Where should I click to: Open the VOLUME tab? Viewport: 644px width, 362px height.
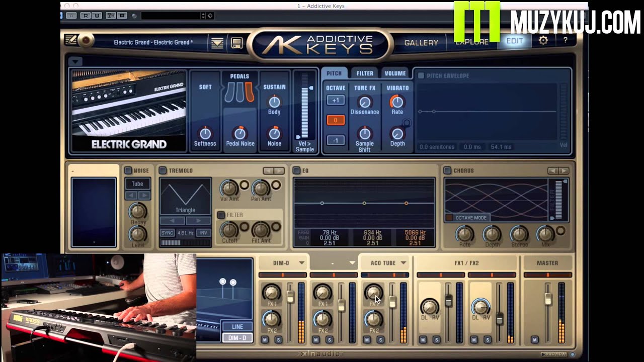pyautogui.click(x=395, y=73)
